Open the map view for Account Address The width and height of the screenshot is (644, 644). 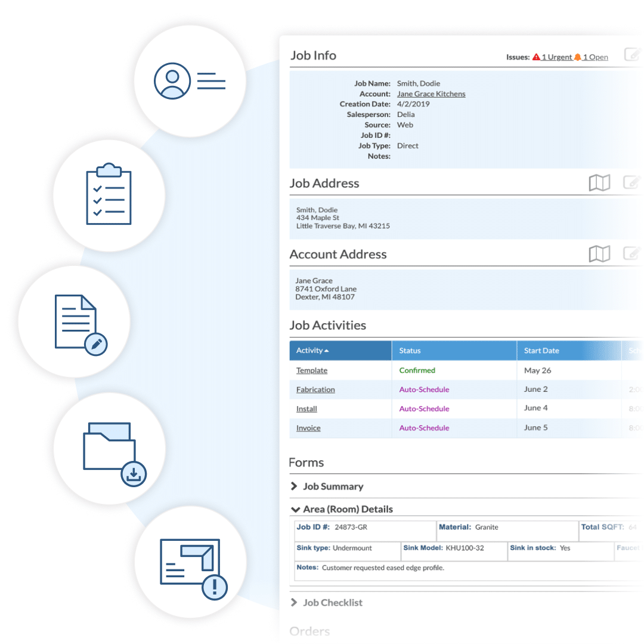coord(599,254)
